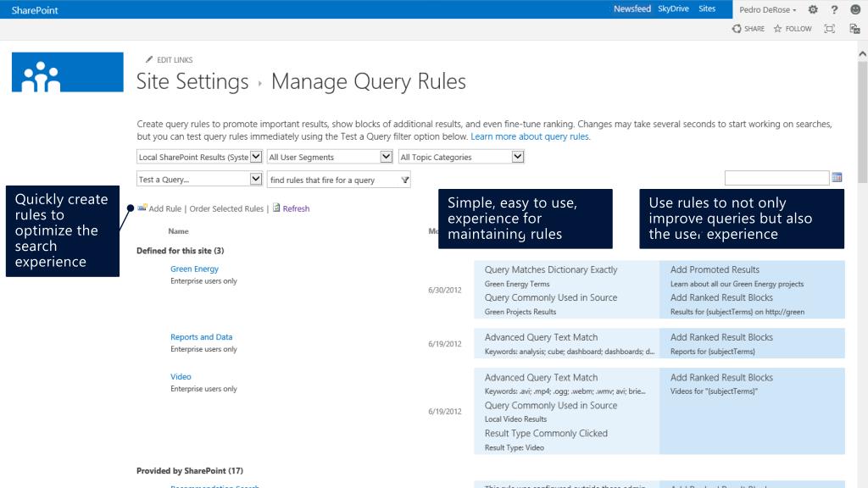Follow this site with the star icon

click(x=778, y=29)
